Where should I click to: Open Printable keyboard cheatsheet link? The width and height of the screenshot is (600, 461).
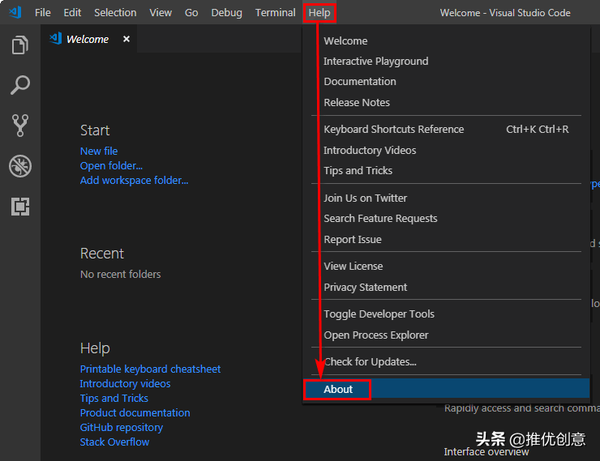(150, 369)
